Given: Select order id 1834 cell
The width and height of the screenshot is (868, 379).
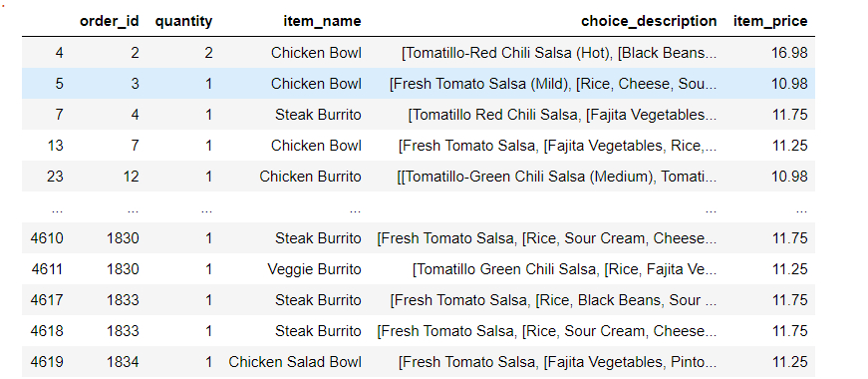Looking at the screenshot, I should coord(123,362).
